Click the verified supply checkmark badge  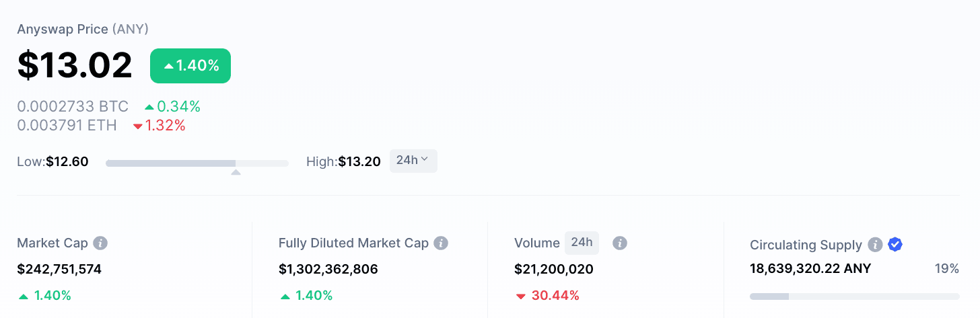point(895,245)
